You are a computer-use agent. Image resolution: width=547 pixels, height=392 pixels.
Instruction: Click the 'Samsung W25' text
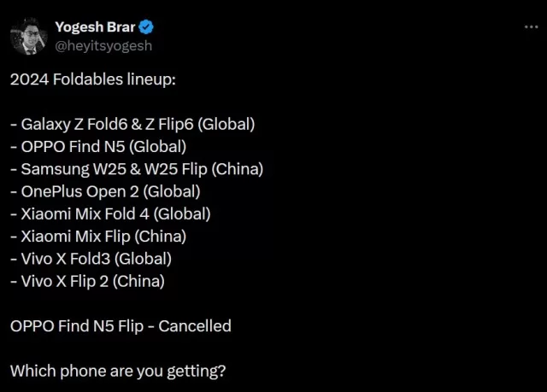(x=74, y=169)
